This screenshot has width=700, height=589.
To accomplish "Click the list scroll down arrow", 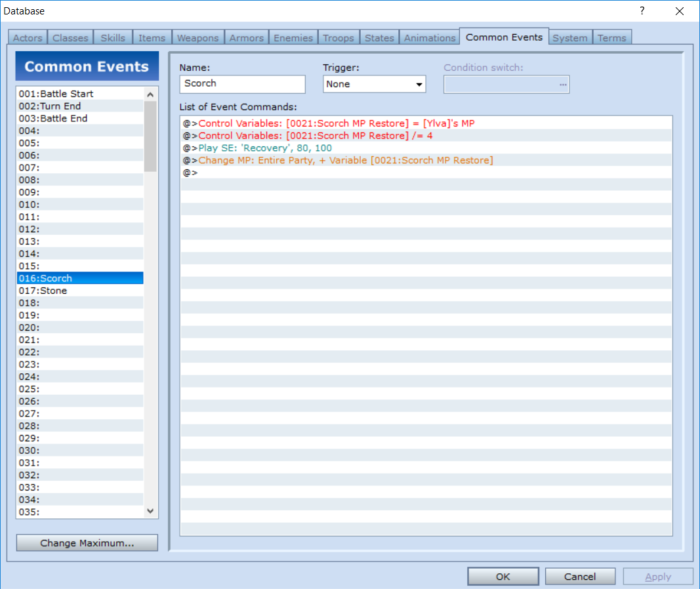I will pyautogui.click(x=150, y=511).
